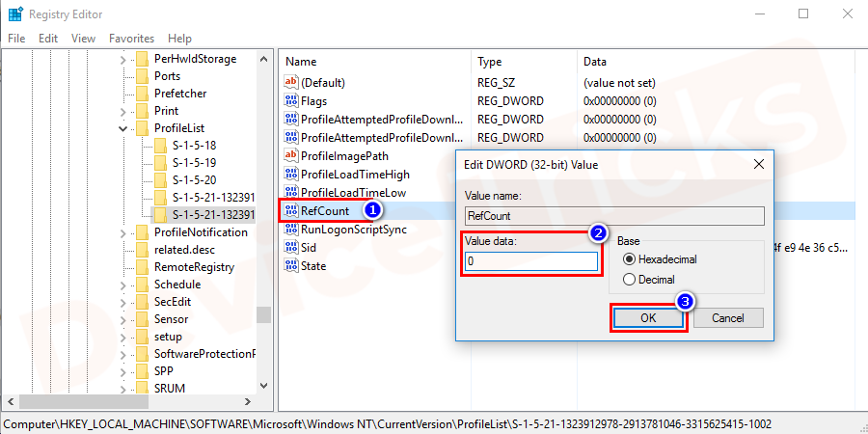Open the View menu
This screenshot has width=868, height=434.
(x=84, y=39)
